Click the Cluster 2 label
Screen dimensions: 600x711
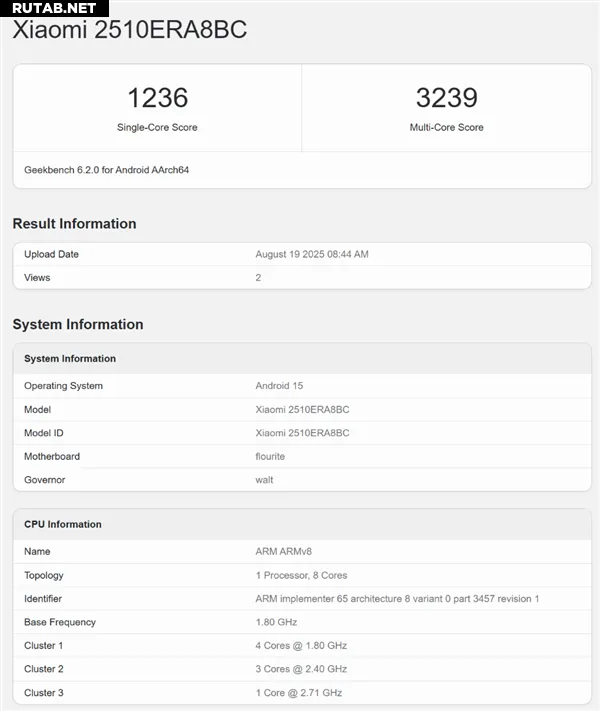(44, 669)
